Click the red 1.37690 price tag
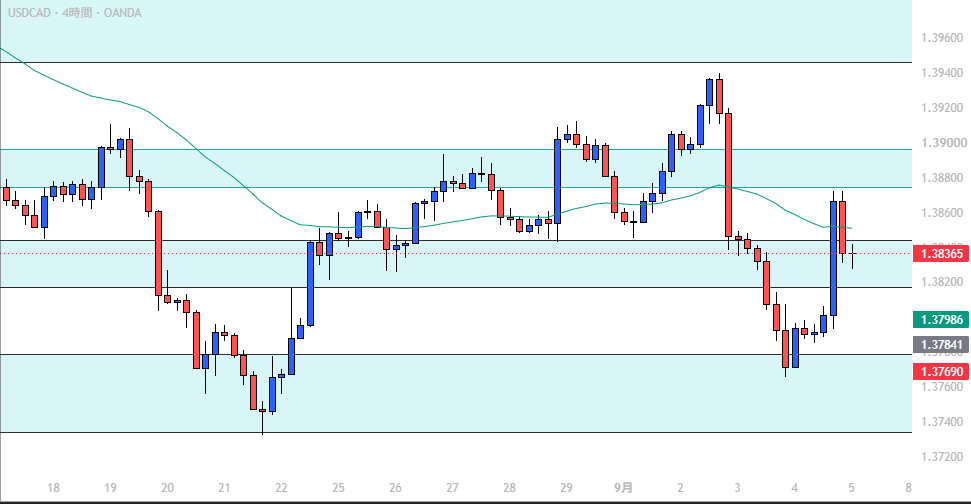Screen dimensions: 971x504 (x=941, y=371)
